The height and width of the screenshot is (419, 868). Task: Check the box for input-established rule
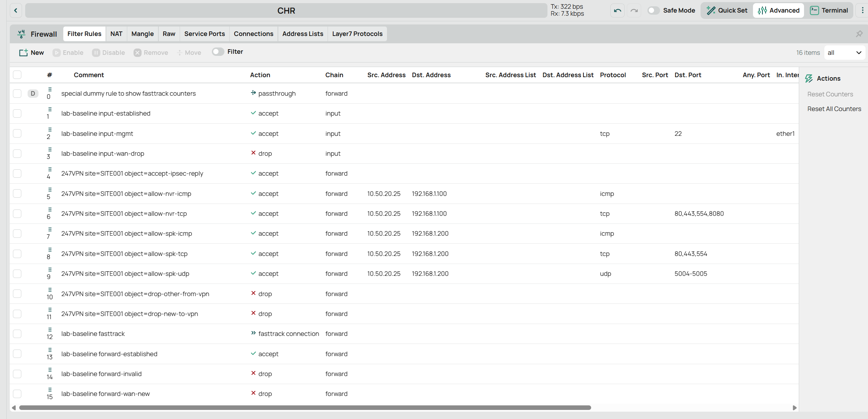tap(17, 113)
